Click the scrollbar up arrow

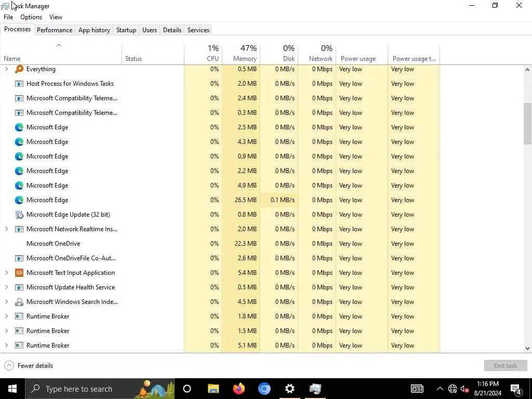pos(527,70)
